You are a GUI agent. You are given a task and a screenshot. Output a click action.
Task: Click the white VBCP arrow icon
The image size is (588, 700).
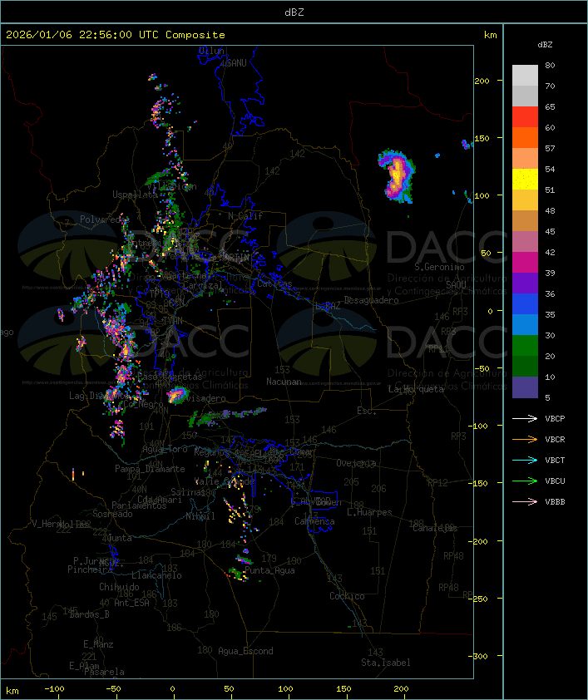click(x=525, y=419)
